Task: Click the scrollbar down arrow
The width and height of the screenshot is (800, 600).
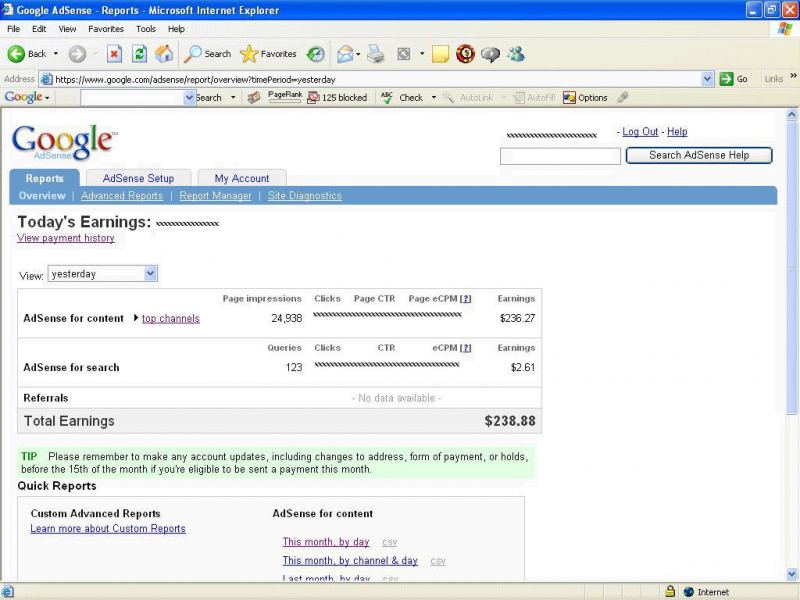Action: click(791, 573)
